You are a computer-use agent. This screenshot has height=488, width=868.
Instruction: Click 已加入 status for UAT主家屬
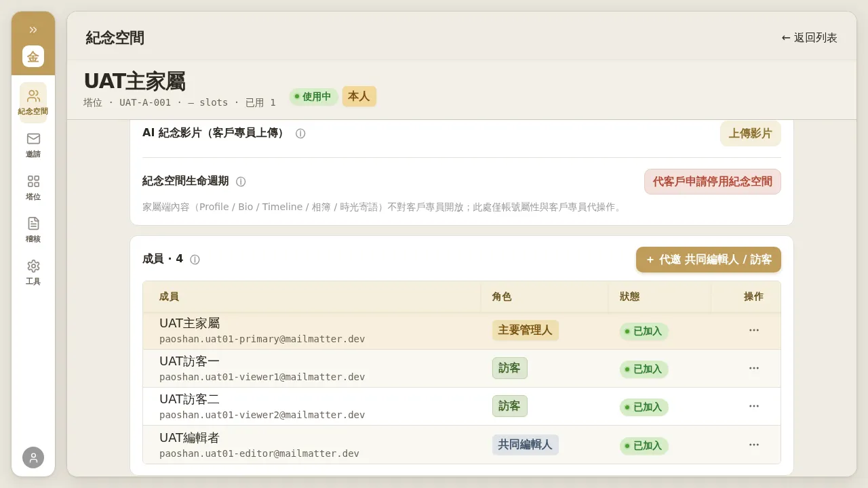point(644,331)
